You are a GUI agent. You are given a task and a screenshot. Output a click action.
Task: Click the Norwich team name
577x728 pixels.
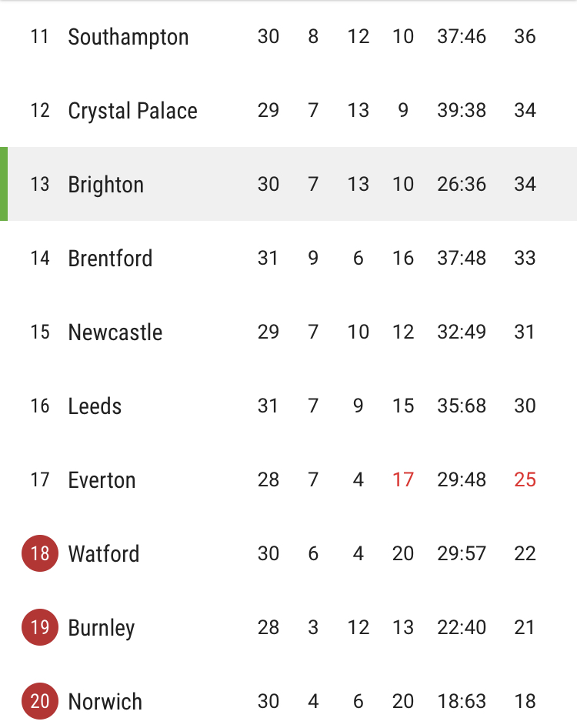(105, 701)
